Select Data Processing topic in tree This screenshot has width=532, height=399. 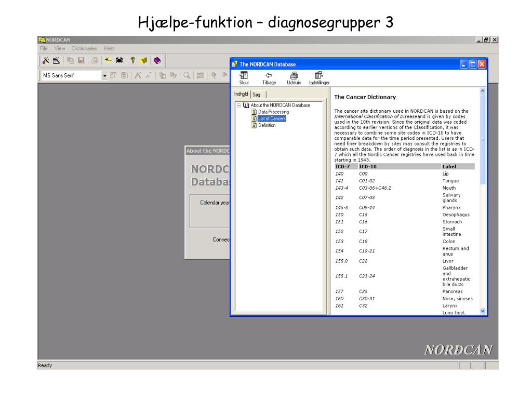[273, 112]
